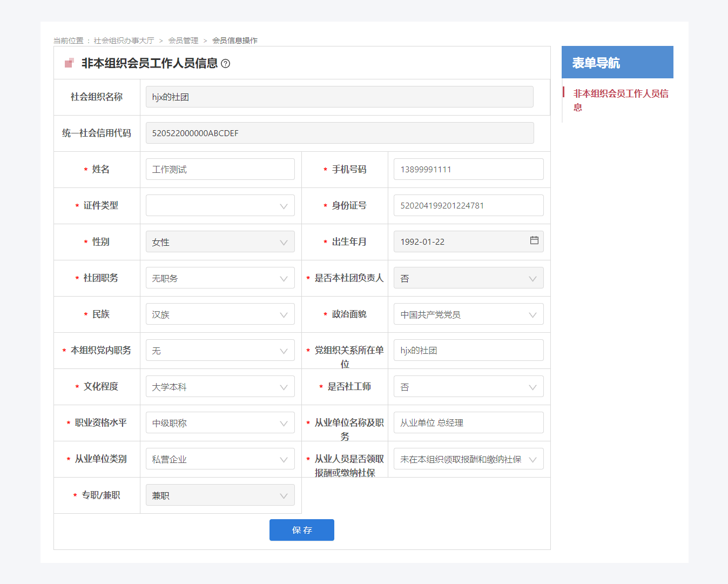Go to 会员管理 in the breadcrumb
The width and height of the screenshot is (728, 584).
pyautogui.click(x=183, y=41)
